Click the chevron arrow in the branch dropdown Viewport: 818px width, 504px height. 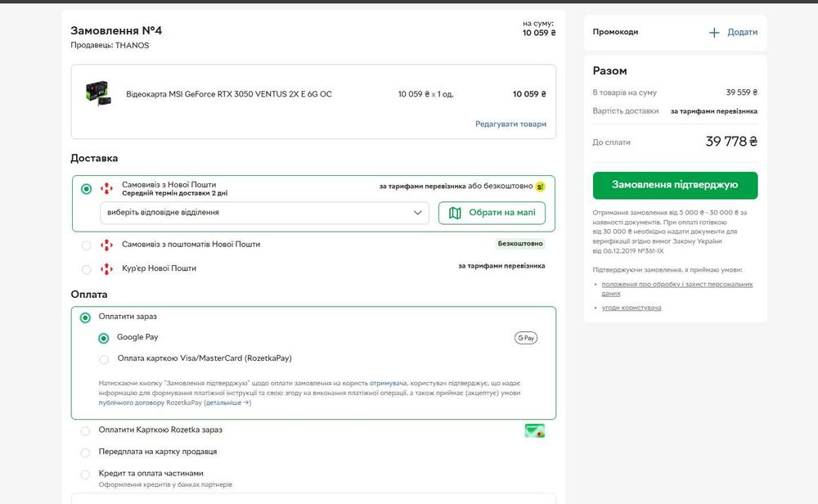point(417,213)
